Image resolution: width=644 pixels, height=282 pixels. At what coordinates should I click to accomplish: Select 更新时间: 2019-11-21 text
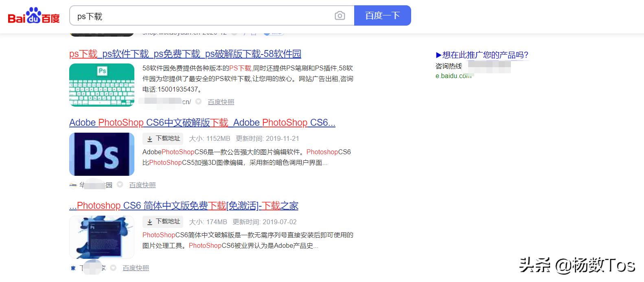click(267, 139)
